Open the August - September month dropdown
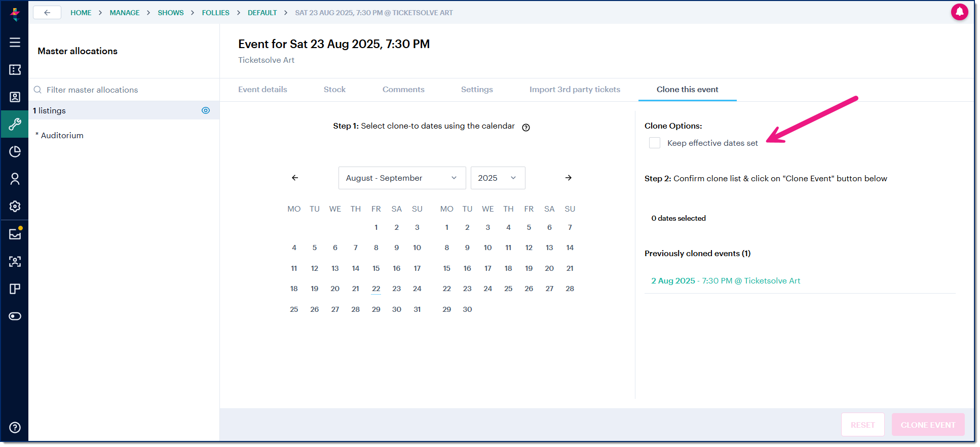 (x=402, y=178)
